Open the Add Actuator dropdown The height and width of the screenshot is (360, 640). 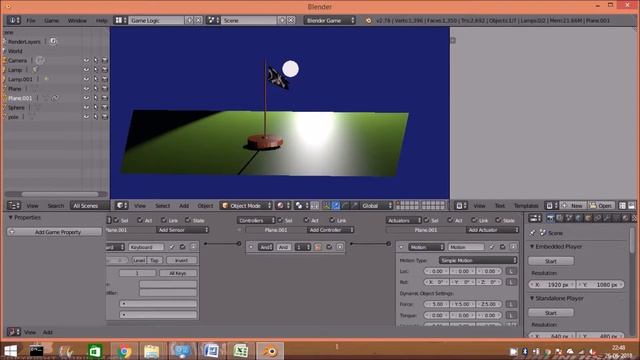point(492,230)
